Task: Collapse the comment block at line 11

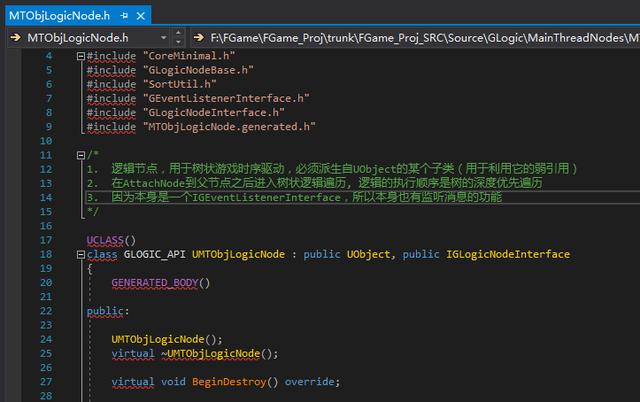Action: pyautogui.click(x=81, y=155)
